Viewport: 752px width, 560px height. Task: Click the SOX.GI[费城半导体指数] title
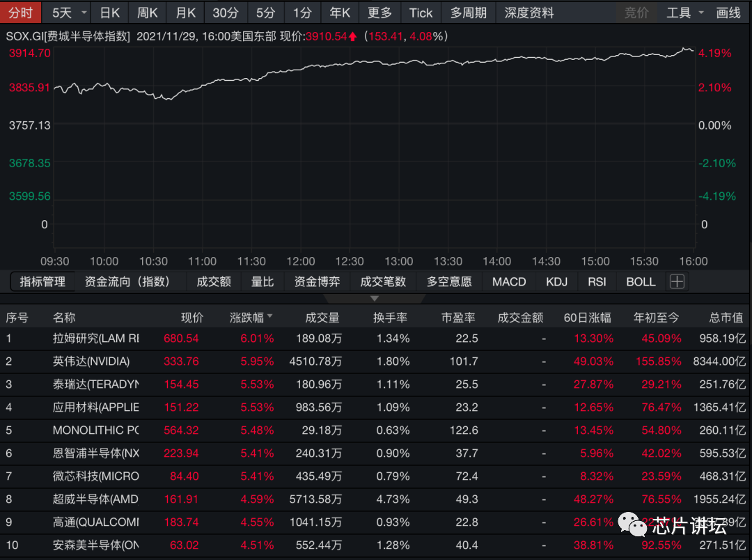coord(68,36)
